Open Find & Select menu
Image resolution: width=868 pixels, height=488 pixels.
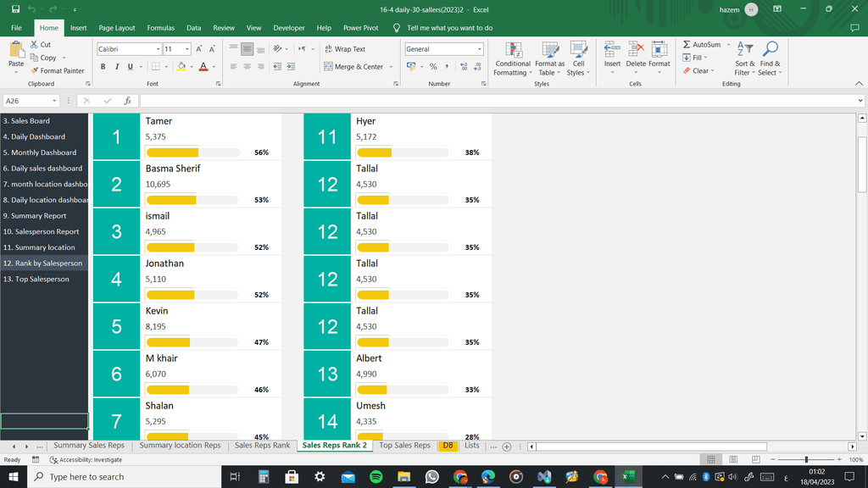[770, 59]
